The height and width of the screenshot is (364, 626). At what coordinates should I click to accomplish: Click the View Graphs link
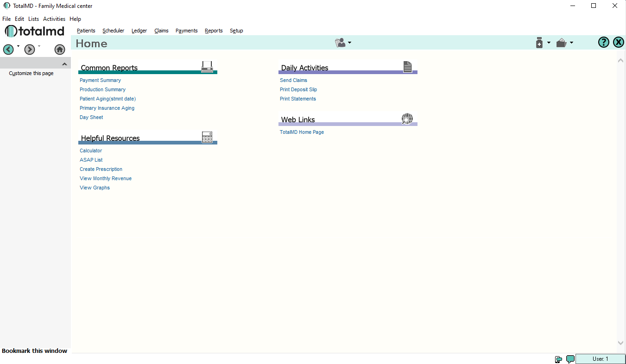[x=95, y=188]
